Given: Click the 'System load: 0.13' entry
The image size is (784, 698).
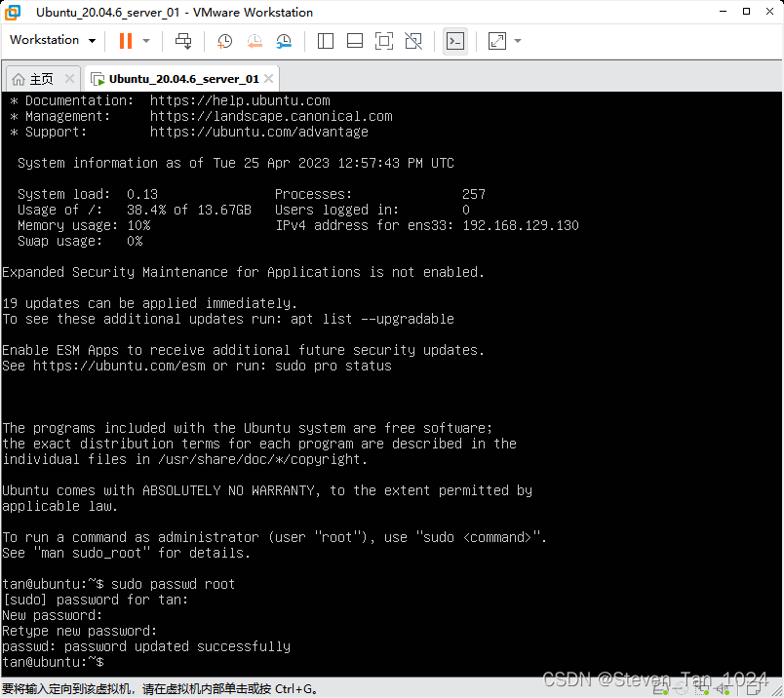Looking at the screenshot, I should click(88, 194).
